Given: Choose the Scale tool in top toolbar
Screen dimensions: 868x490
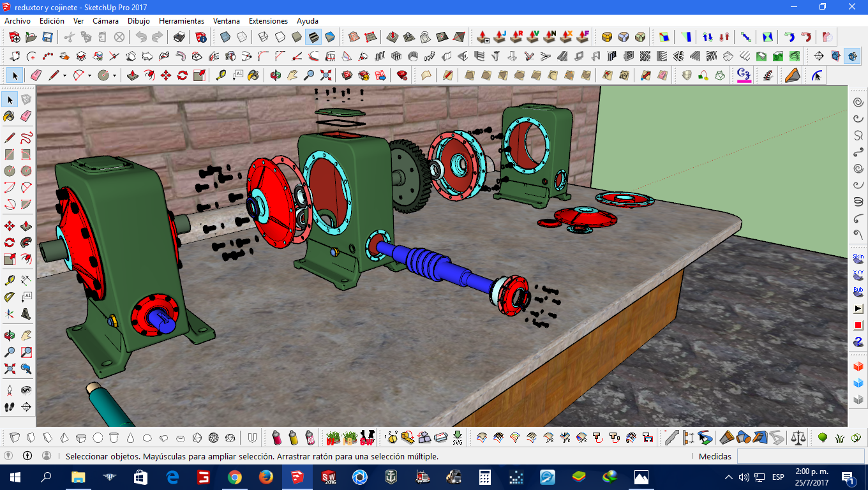Looking at the screenshot, I should (199, 75).
